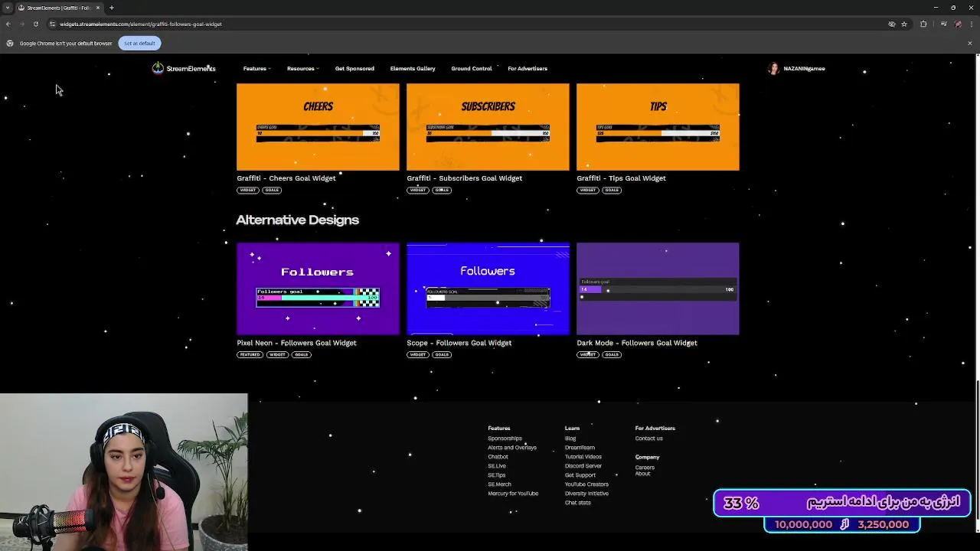
Task: Select the WIDGET tag under Graffiti Cheers
Action: pos(247,190)
